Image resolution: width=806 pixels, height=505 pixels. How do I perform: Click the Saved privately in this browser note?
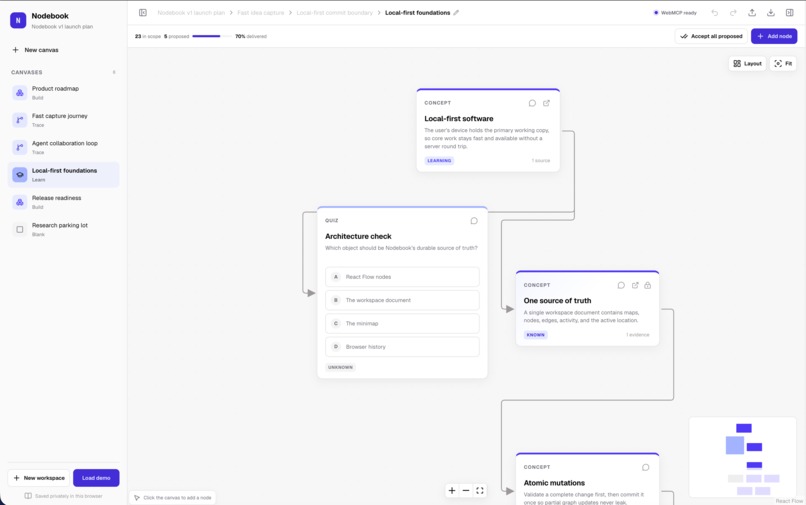tap(64, 496)
